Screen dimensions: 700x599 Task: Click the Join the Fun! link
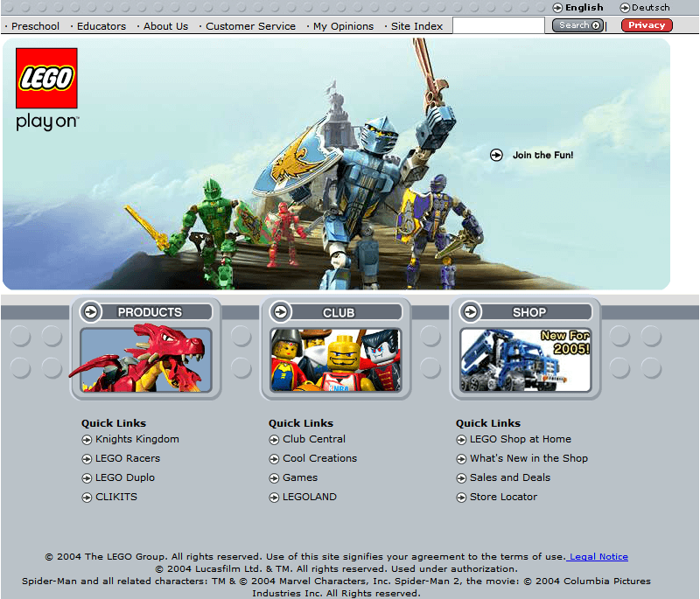click(x=542, y=155)
